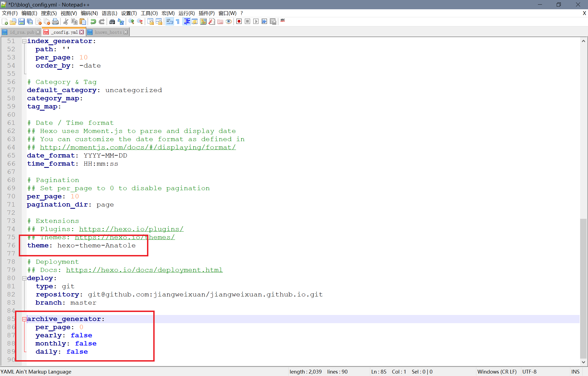This screenshot has height=376, width=588.
Task: Switch to the known_hosts tab
Action: click(x=108, y=32)
